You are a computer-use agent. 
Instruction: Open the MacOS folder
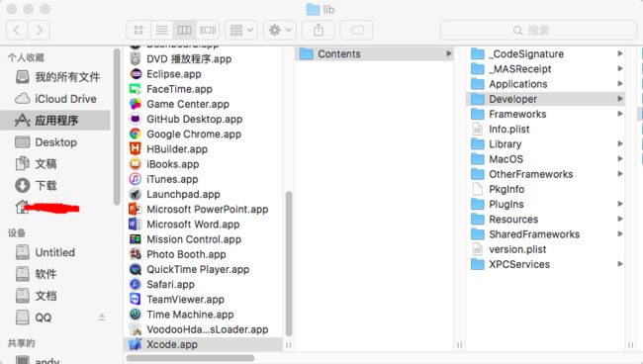tap(545, 159)
